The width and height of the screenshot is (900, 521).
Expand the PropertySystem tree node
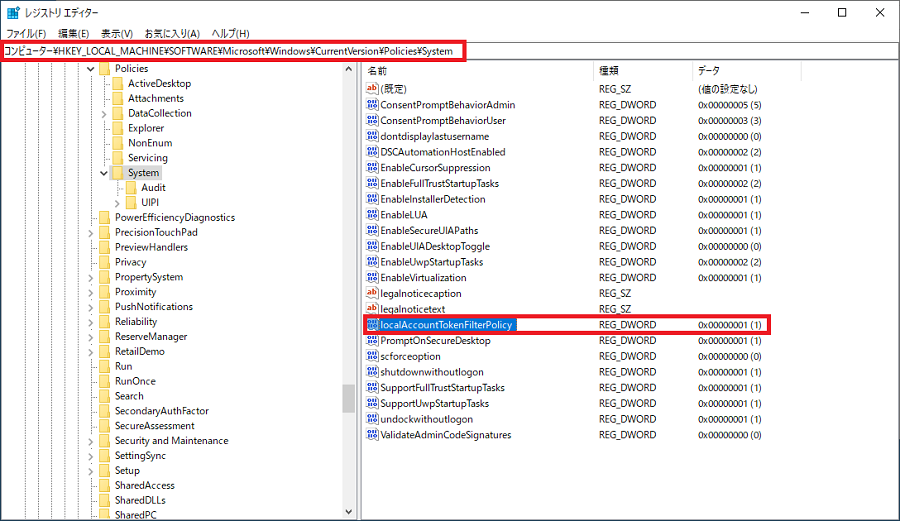(91, 278)
